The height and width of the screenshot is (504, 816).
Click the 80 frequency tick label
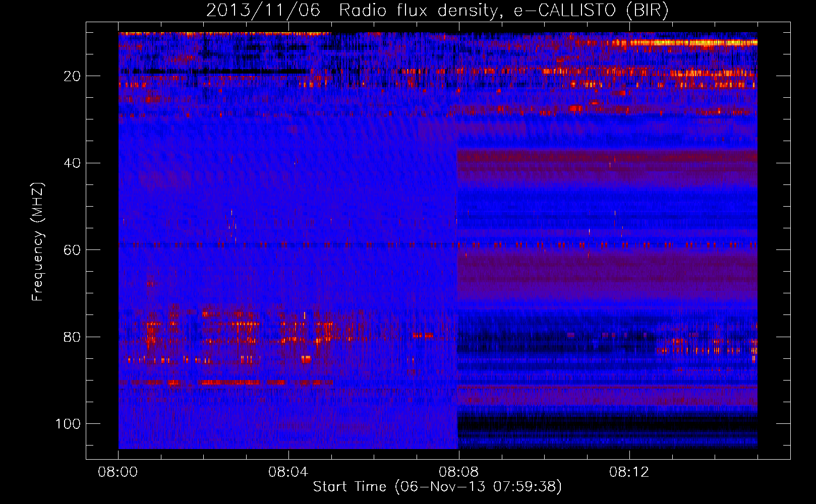pyautogui.click(x=72, y=337)
